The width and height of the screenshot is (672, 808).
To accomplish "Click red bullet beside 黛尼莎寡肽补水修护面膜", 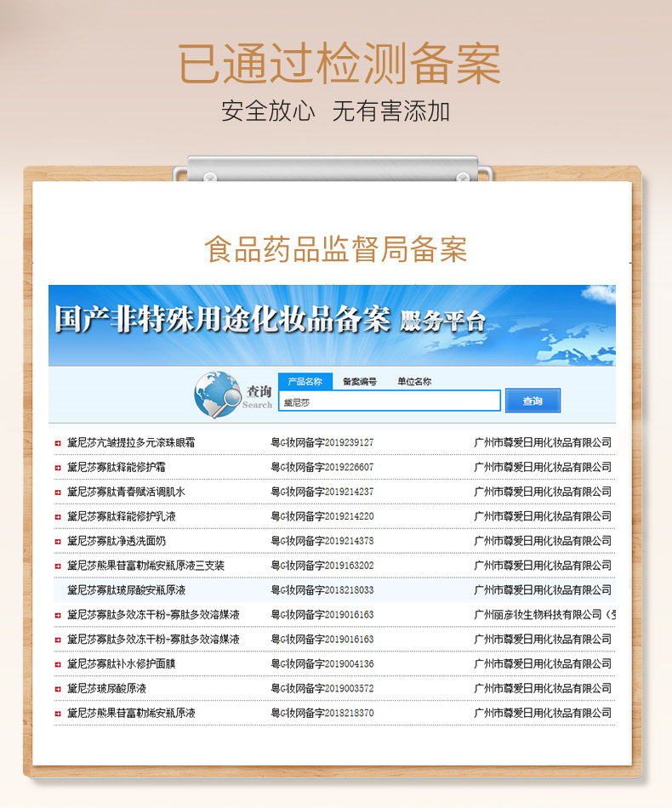I will point(58,665).
